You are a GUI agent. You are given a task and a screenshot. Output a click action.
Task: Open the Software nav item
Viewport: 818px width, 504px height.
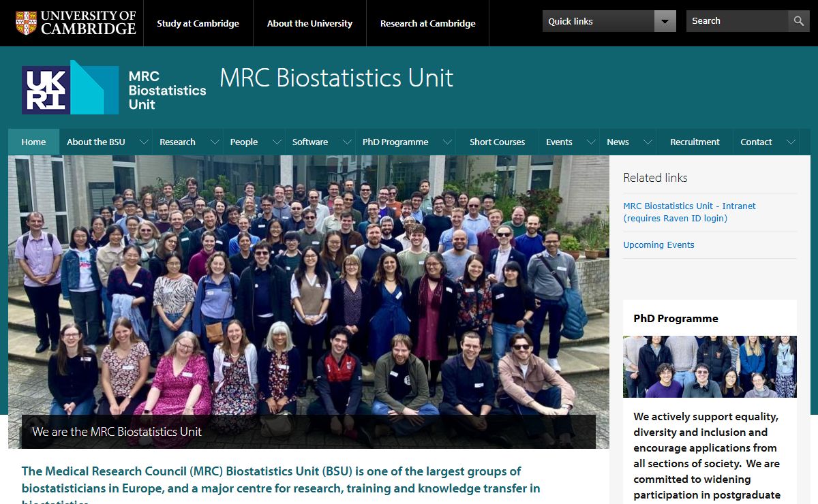point(310,142)
